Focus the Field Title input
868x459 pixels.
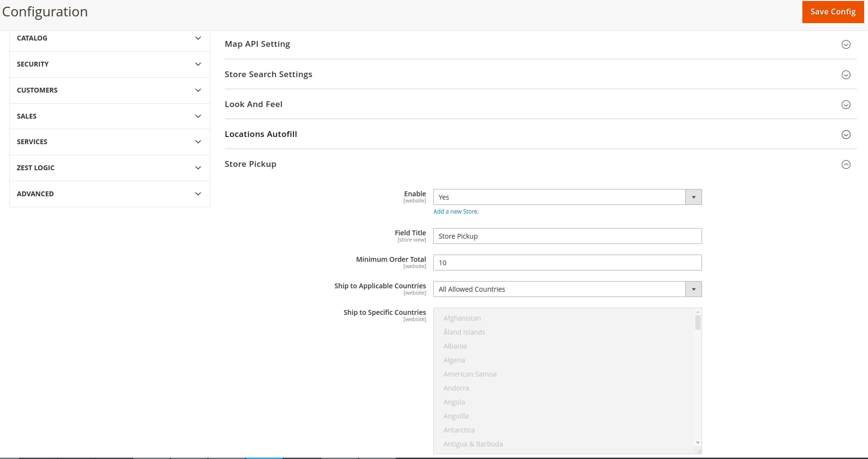click(567, 236)
